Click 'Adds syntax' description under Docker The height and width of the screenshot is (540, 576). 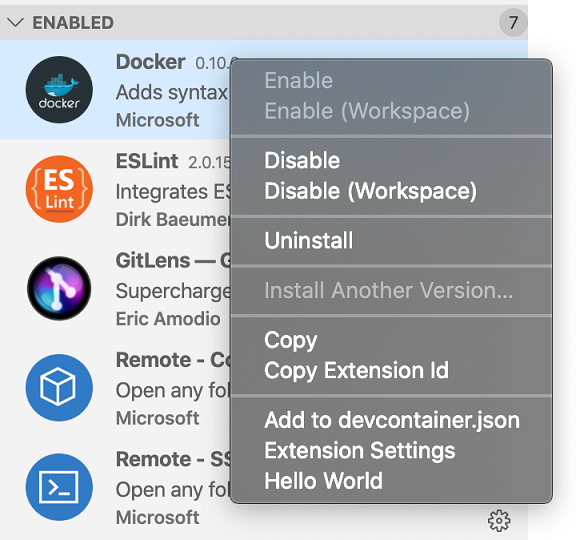[172, 92]
